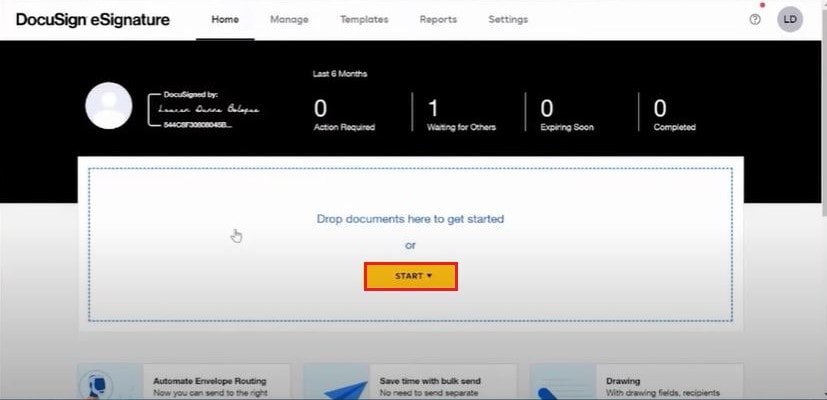Open the Templates tab

pyautogui.click(x=364, y=20)
